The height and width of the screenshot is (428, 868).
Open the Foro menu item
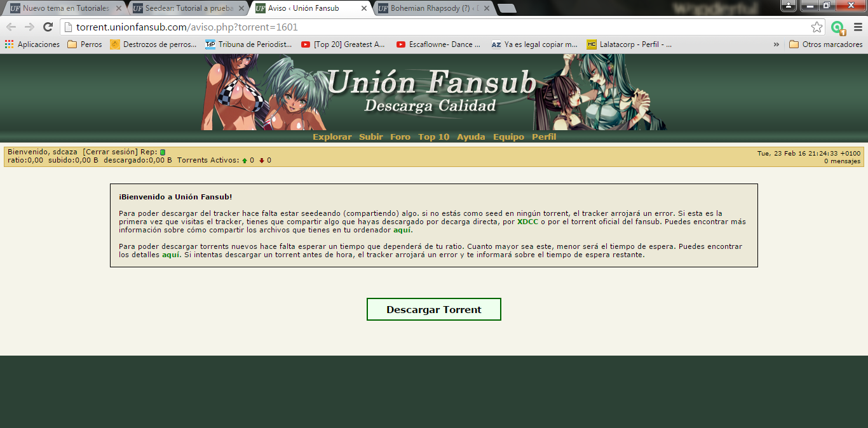[x=400, y=137]
